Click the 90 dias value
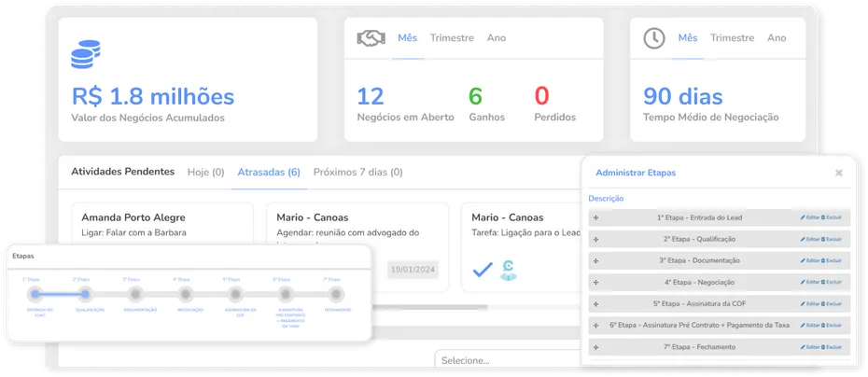This screenshot has width=868, height=377. (x=683, y=96)
